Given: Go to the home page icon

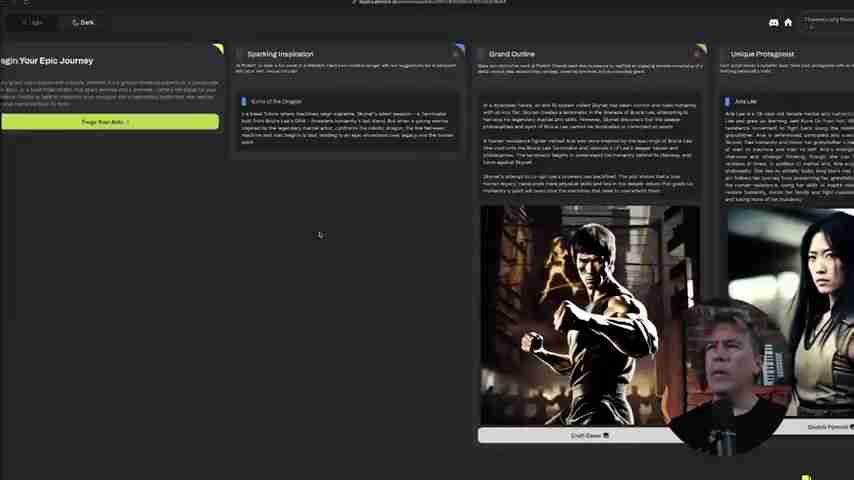Looking at the screenshot, I should tap(788, 22).
